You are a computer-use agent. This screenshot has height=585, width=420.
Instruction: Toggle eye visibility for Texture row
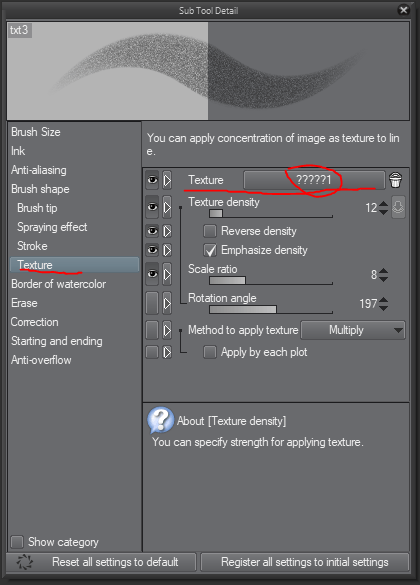[x=152, y=180]
